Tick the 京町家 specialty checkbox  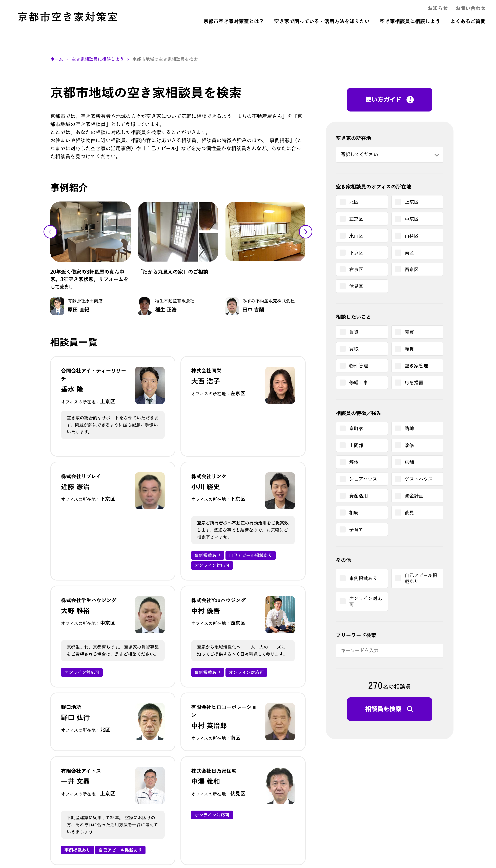coord(343,428)
